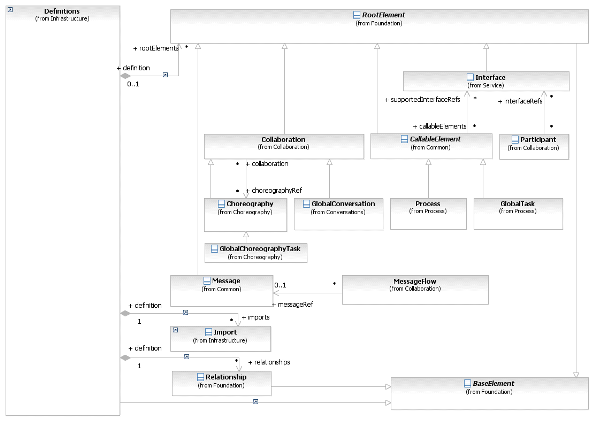
Task: Select the GlobalTask class box
Action: tap(518, 214)
